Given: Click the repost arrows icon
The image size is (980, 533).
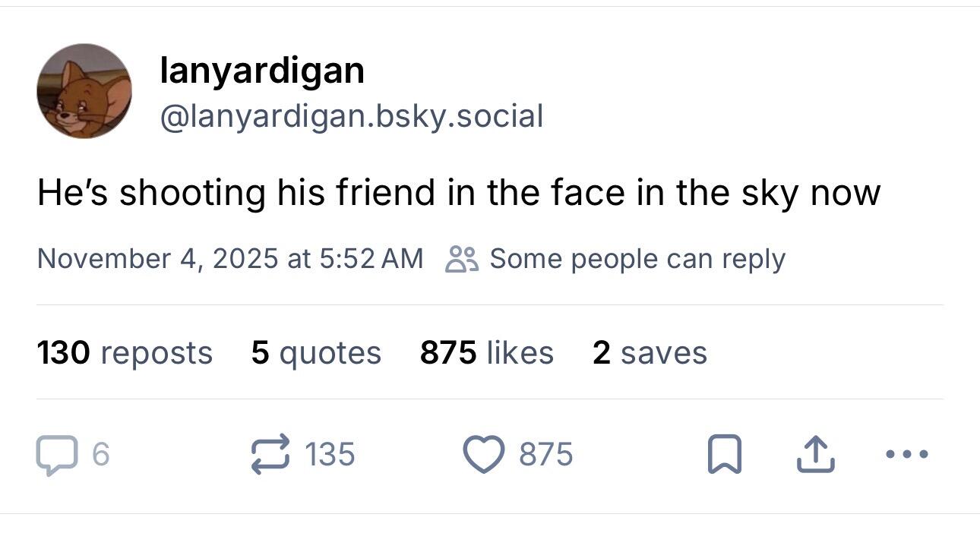Looking at the screenshot, I should pyautogui.click(x=271, y=454).
